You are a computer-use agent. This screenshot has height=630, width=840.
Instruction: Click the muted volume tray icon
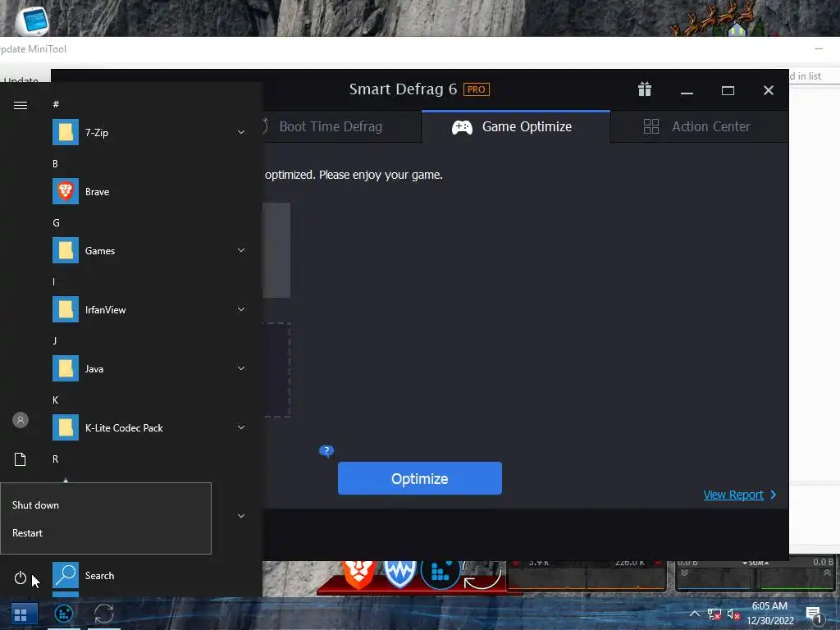[x=733, y=614]
